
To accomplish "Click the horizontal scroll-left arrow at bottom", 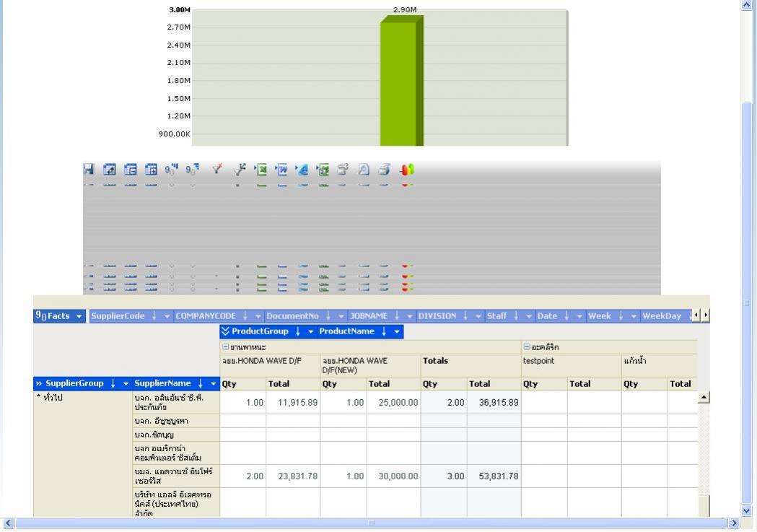I will 8,523.
